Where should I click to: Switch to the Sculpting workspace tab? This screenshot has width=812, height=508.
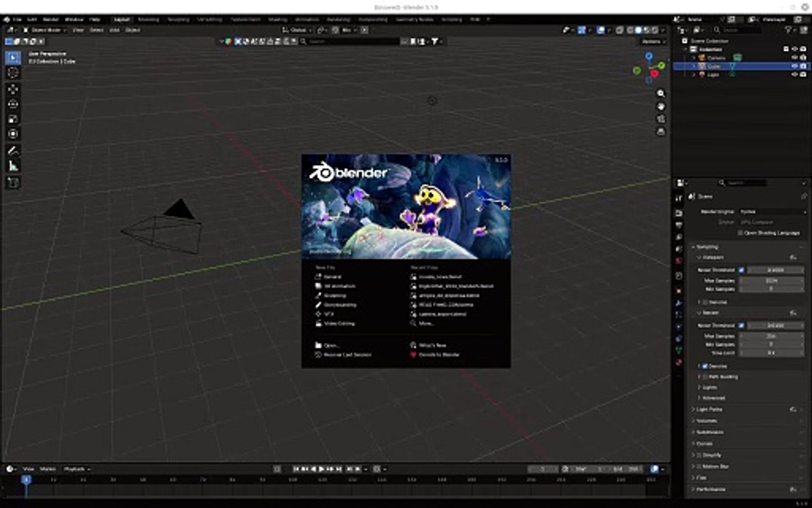tap(178, 20)
